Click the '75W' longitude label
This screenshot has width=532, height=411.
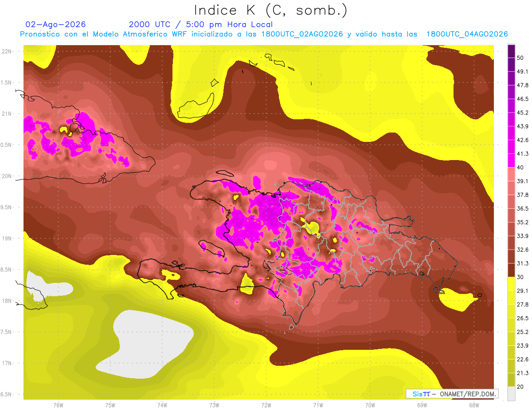(x=110, y=405)
